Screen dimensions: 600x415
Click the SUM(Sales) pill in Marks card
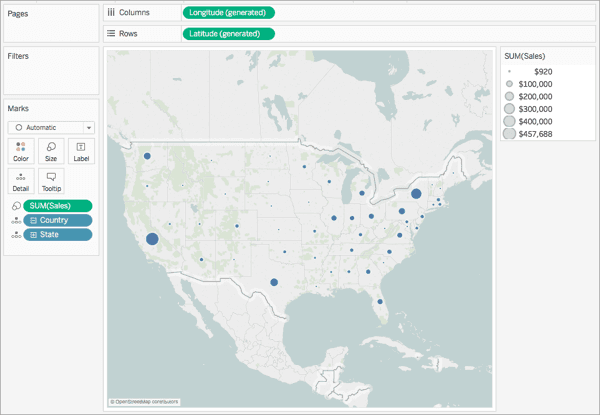coord(58,205)
